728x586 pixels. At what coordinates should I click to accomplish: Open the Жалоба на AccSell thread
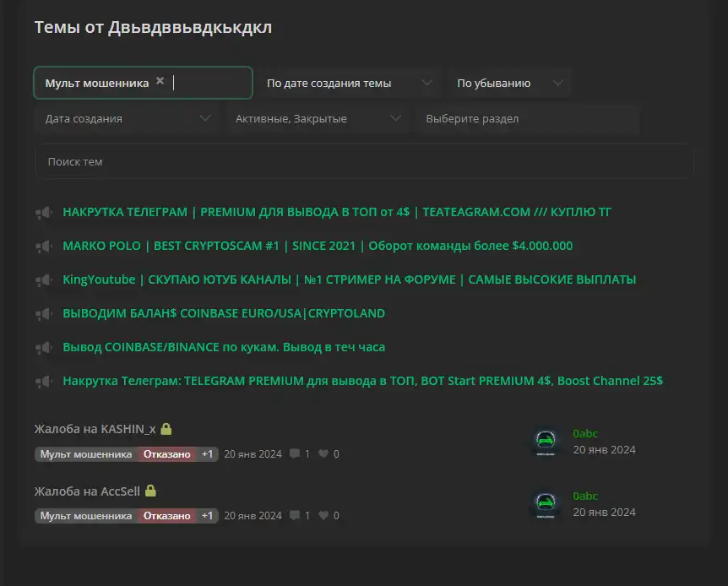coord(87,491)
